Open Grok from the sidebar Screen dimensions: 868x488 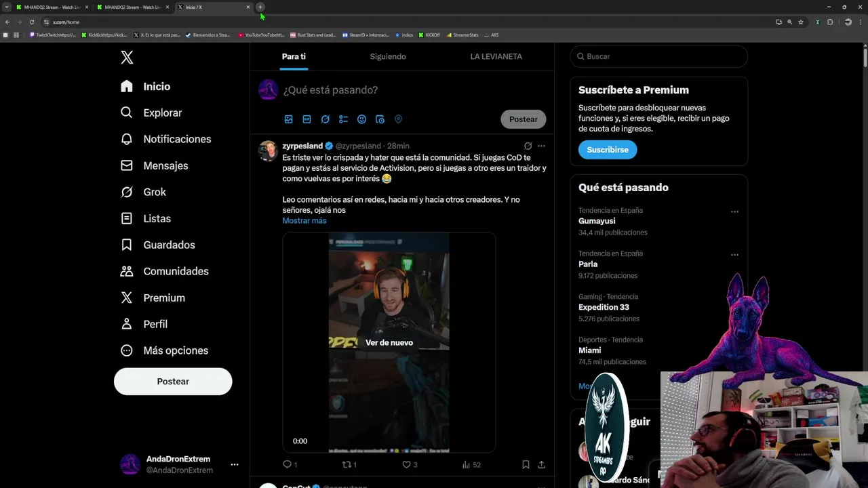(143, 192)
